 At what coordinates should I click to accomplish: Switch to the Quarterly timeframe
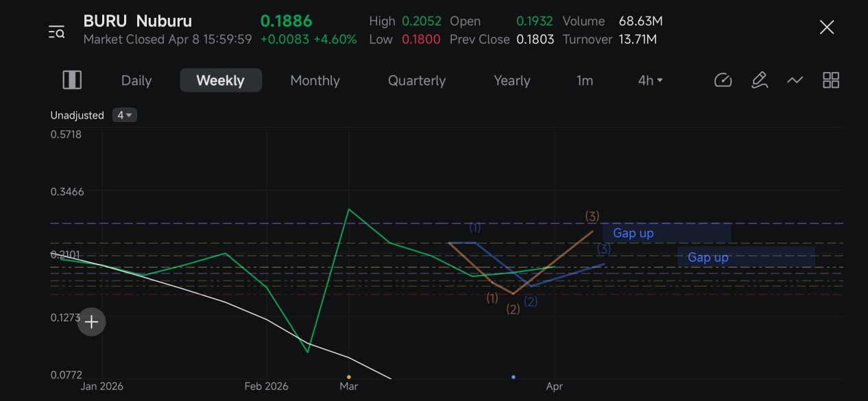(417, 80)
